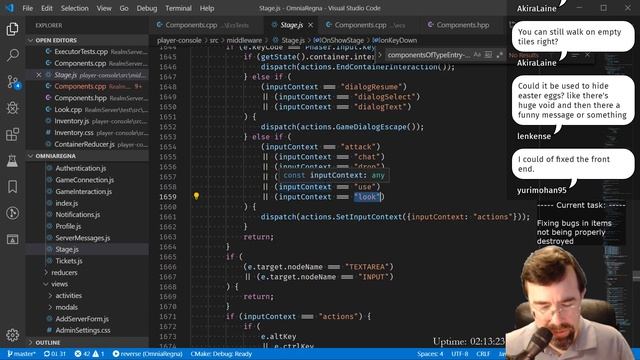Image resolution: width=640 pixels, height=360 pixels.
Task: Open the Help menu
Action: point(207,8)
